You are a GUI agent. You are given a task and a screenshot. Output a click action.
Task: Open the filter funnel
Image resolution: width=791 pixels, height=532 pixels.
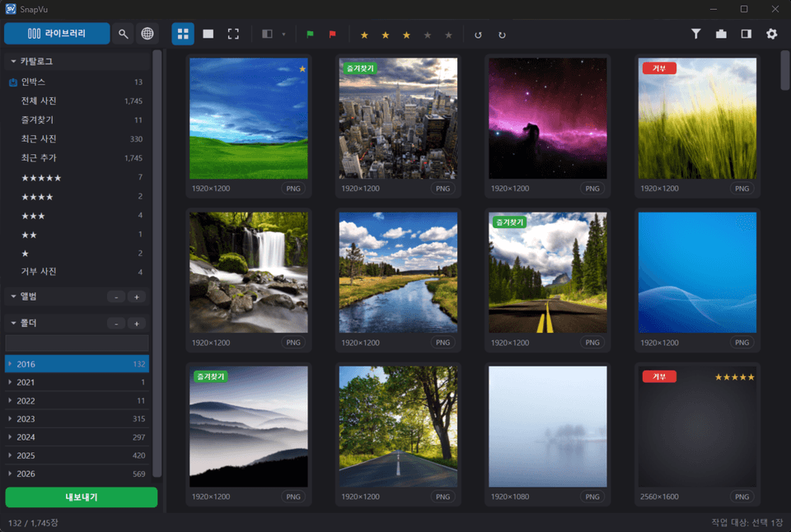pyautogui.click(x=695, y=34)
